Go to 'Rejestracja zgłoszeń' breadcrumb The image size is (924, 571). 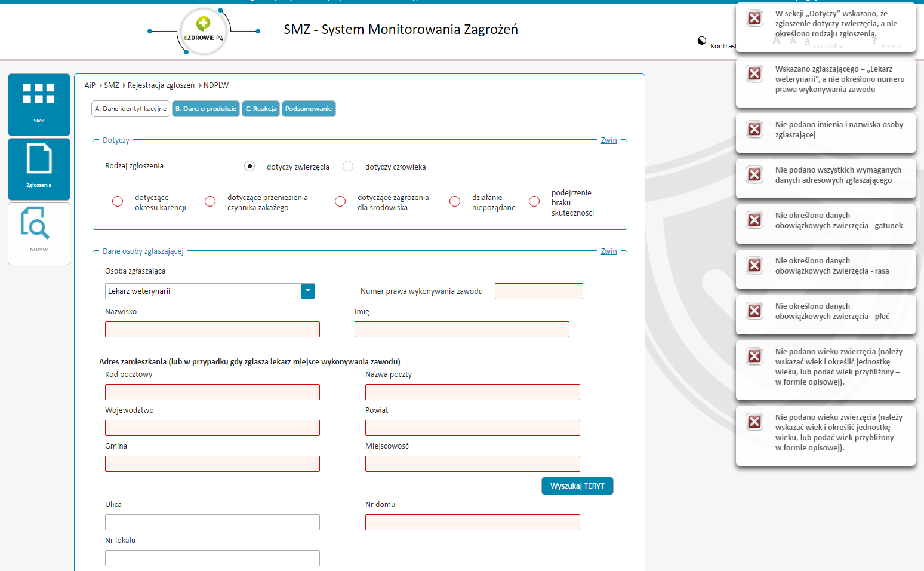click(x=161, y=85)
